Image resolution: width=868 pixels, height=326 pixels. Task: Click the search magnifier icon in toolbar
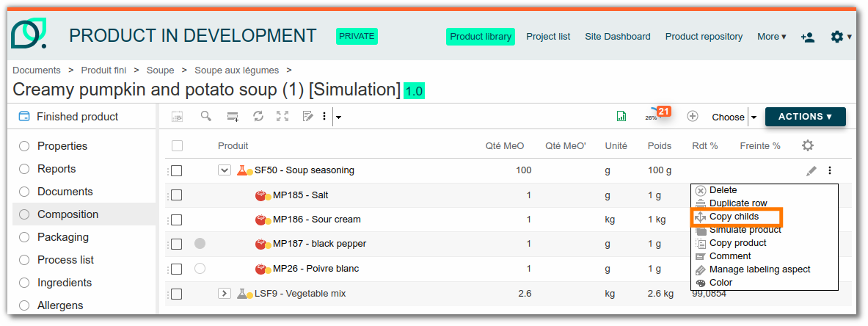(206, 116)
